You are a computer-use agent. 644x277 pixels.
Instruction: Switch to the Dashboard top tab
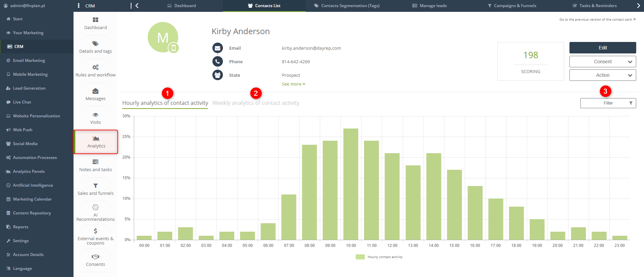tap(182, 6)
